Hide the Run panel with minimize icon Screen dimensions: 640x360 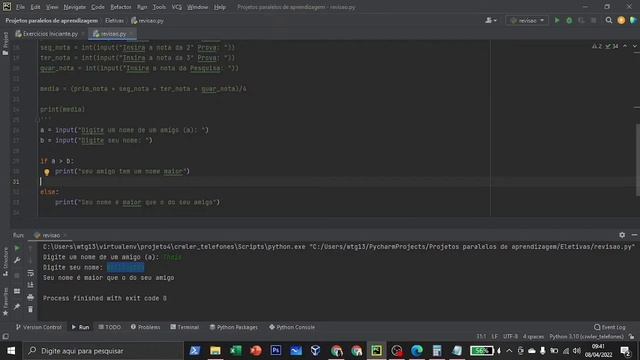634,235
